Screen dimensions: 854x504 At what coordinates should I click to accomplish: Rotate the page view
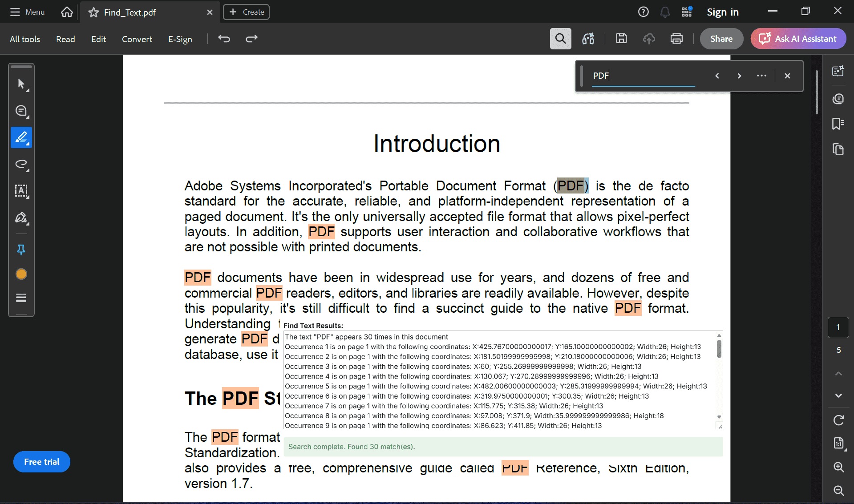838,420
